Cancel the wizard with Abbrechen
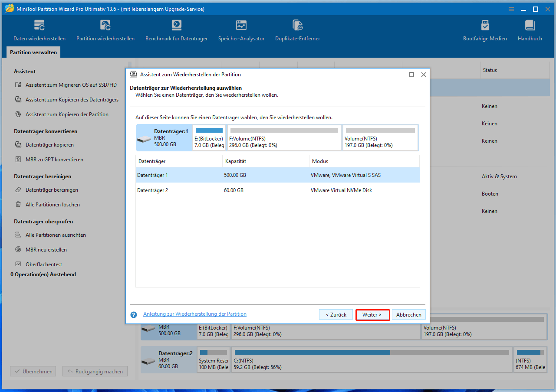Viewport: 556px width, 392px height. point(408,314)
